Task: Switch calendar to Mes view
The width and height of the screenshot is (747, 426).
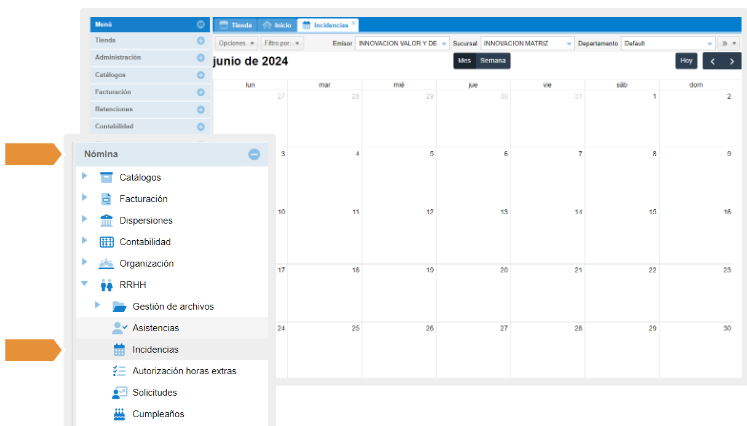Action: [464, 61]
